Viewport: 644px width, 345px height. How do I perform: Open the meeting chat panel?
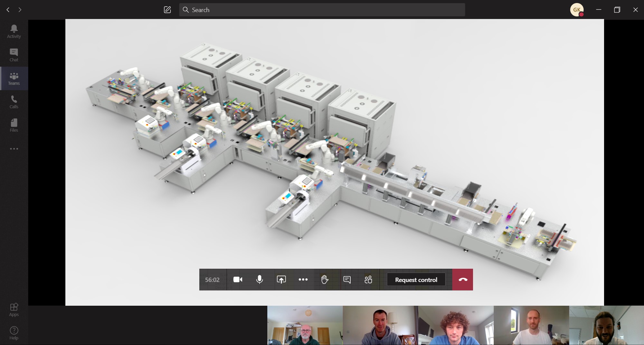point(347,280)
